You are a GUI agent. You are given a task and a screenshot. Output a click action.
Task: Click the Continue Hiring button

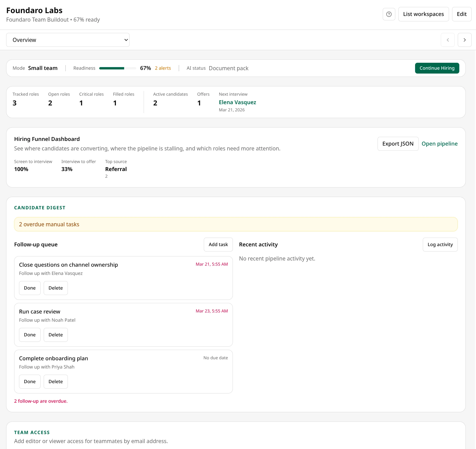(x=437, y=68)
